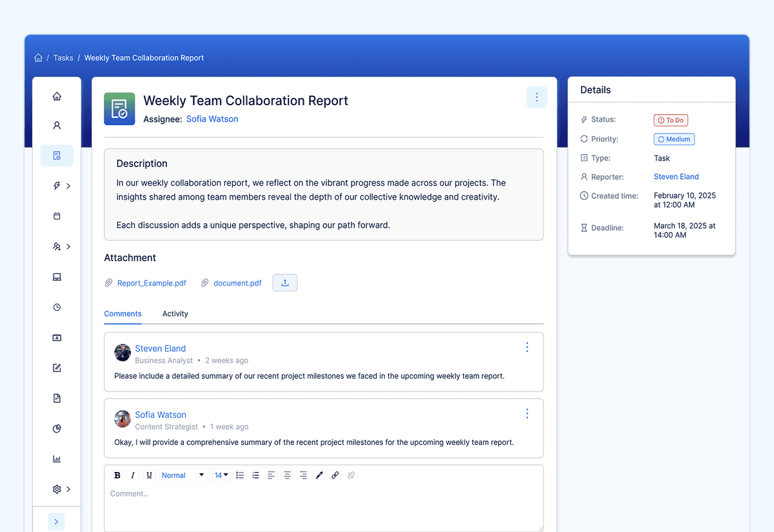Click the clock sidebar icon
This screenshot has height=532, width=774.
tap(57, 308)
